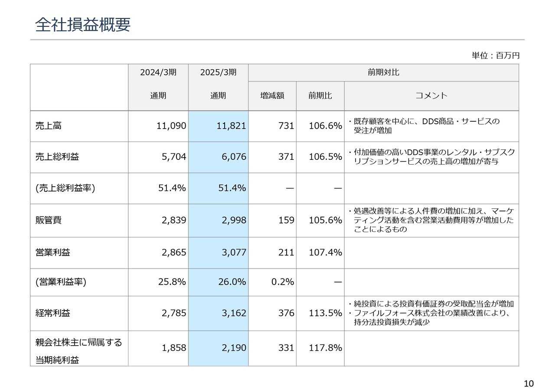Select the 売上総利益 row label
Viewport: 555px width, 392px height.
(x=57, y=157)
